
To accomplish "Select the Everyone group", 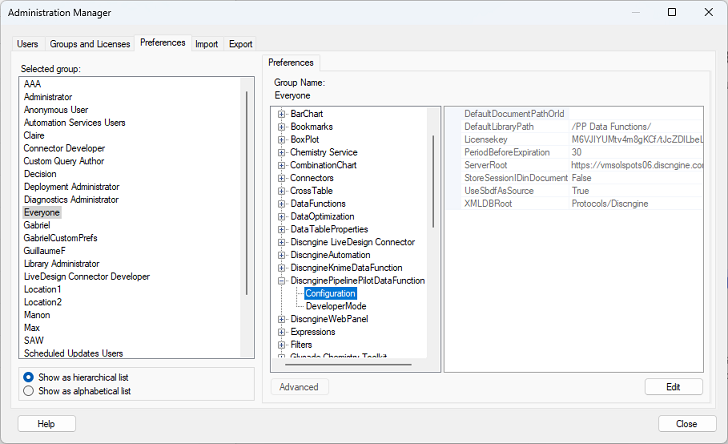I will [42, 213].
